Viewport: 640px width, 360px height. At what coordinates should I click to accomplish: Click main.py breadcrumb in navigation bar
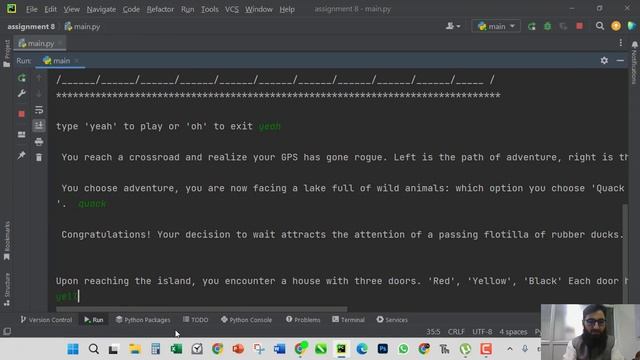(x=82, y=27)
